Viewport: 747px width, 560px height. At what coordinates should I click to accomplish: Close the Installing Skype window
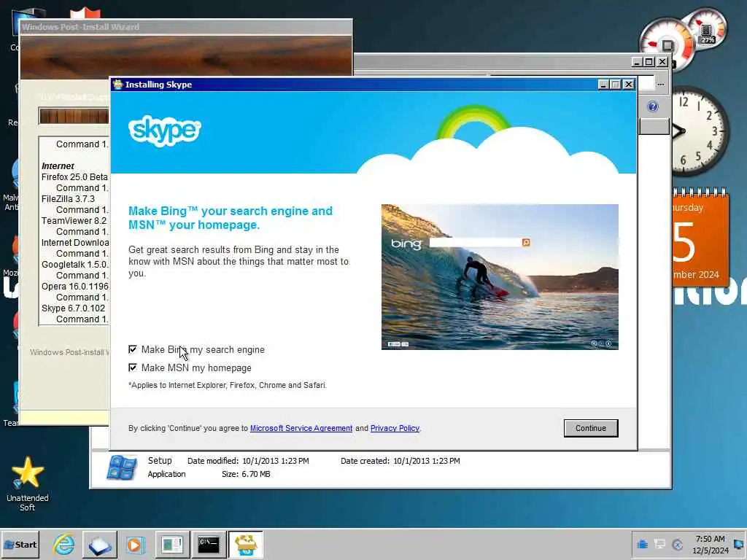[x=628, y=85]
